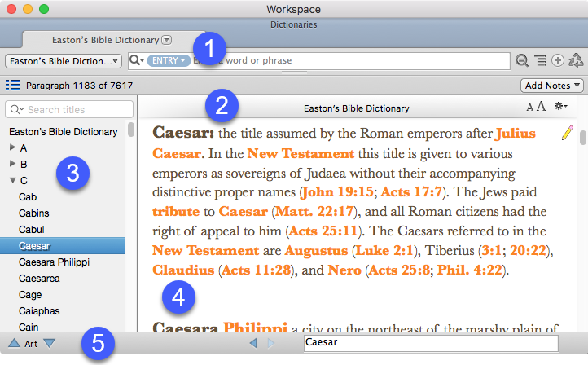Go to previous Art item with up arrow
588x365 pixels.
[14, 344]
